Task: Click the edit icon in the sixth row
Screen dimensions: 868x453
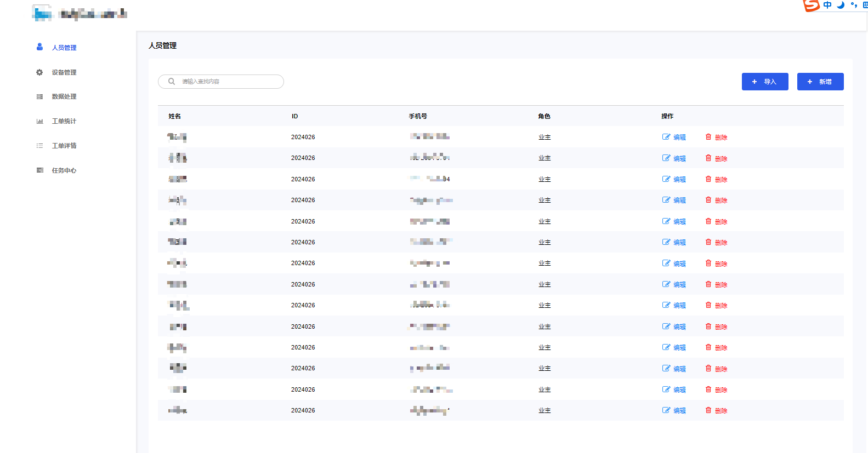Action: pos(666,242)
